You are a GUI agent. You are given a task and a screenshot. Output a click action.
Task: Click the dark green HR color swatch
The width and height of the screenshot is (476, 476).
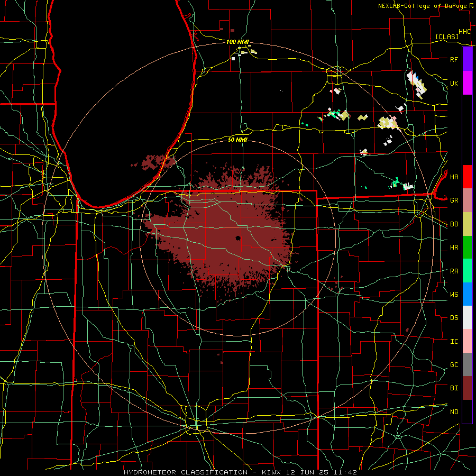(x=467, y=247)
